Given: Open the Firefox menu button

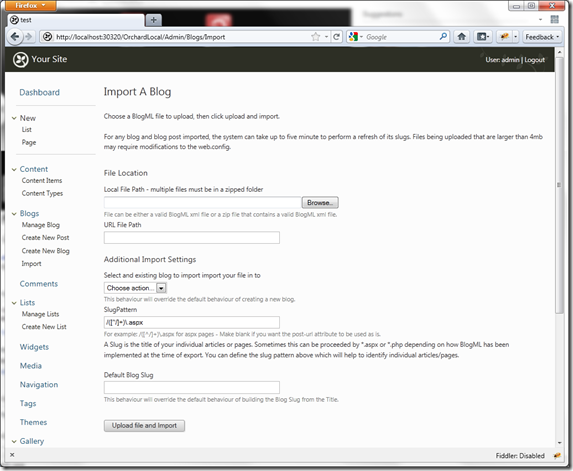Looking at the screenshot, I should [31, 5].
